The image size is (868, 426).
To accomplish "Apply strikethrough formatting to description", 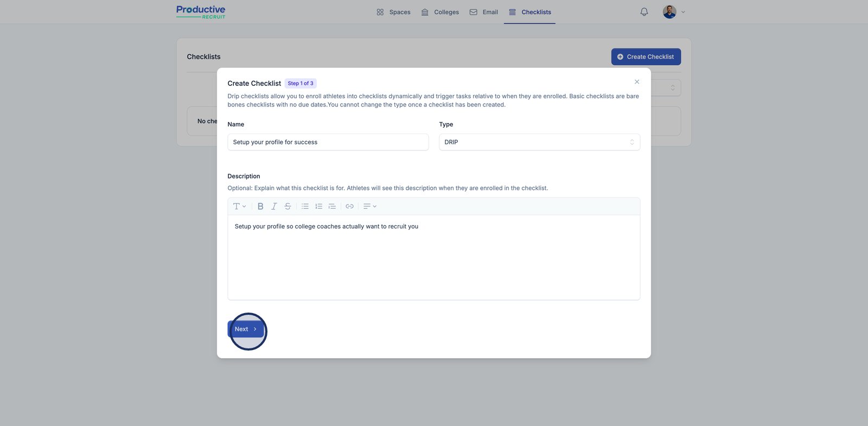I will click(288, 206).
